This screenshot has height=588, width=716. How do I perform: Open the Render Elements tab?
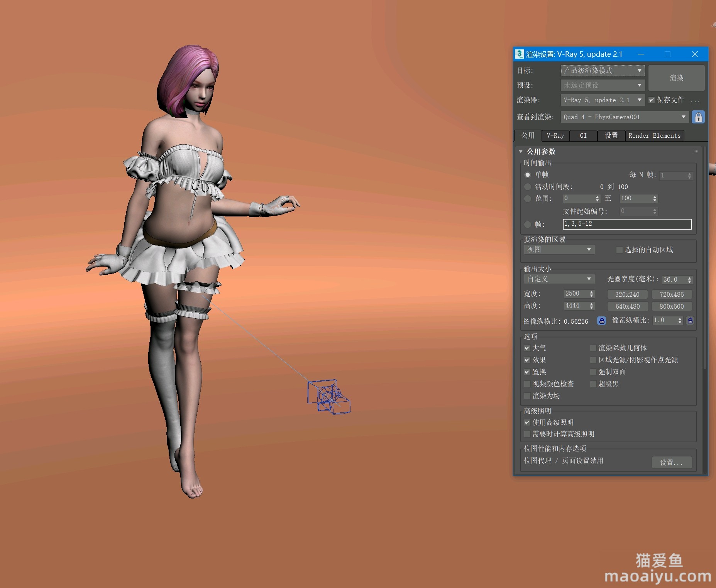pos(654,136)
